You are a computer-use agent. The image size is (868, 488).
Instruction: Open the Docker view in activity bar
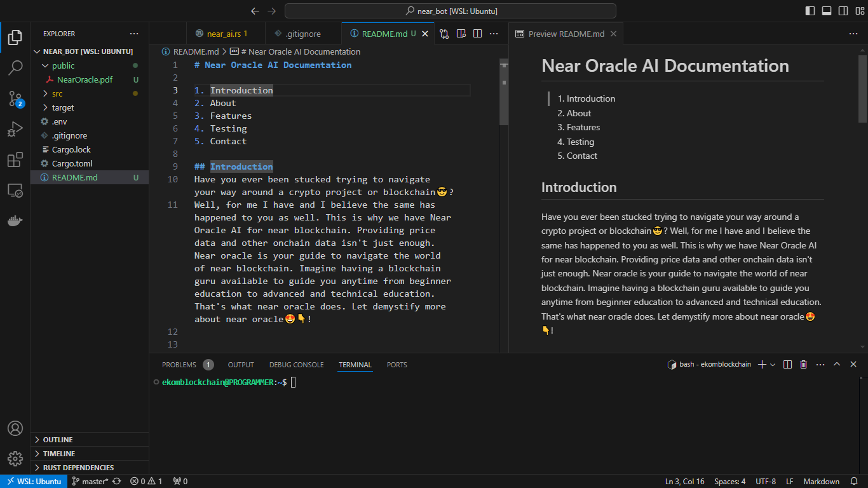tap(15, 220)
